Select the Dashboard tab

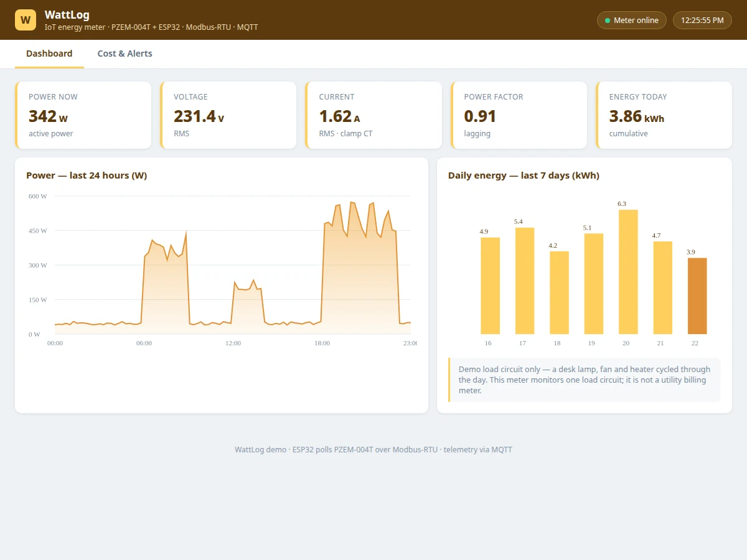[x=49, y=54]
